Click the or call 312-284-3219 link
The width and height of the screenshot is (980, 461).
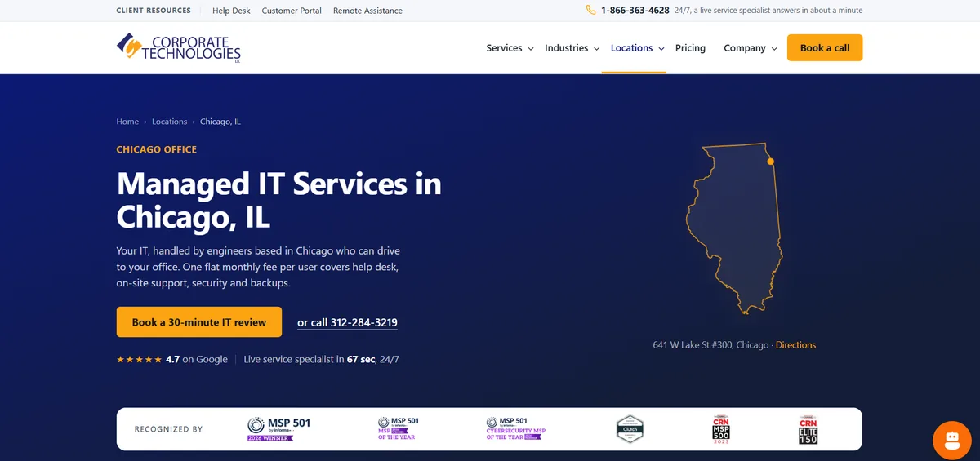[x=347, y=323]
